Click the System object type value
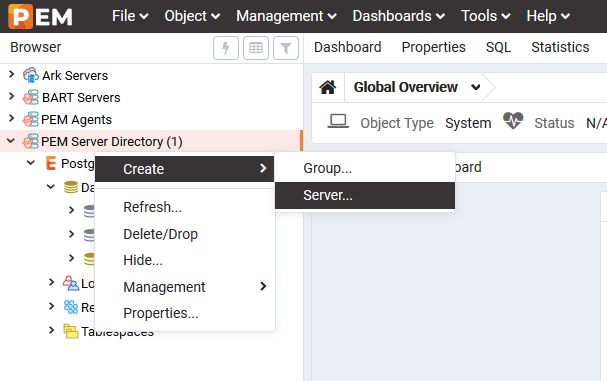Viewport: 607px width, 381px height. (468, 123)
